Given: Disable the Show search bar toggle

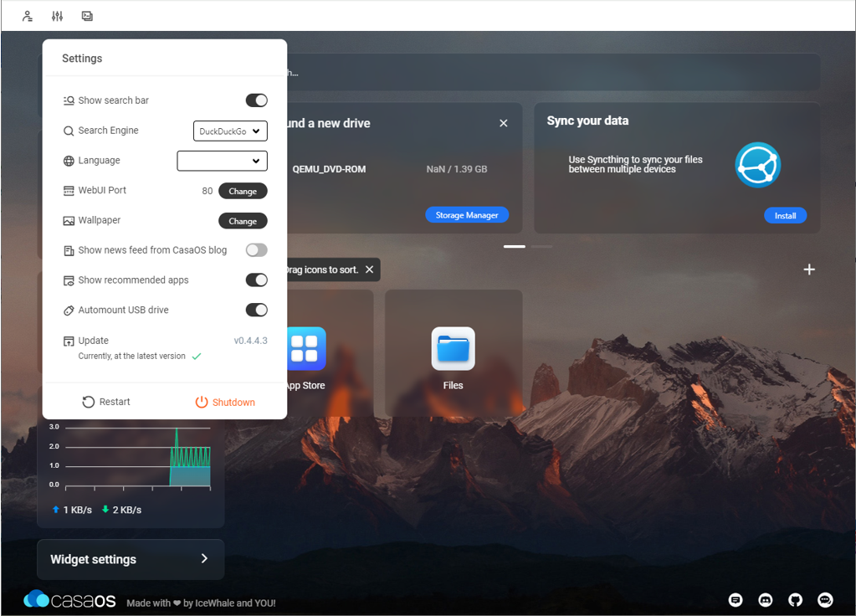Looking at the screenshot, I should click(255, 100).
